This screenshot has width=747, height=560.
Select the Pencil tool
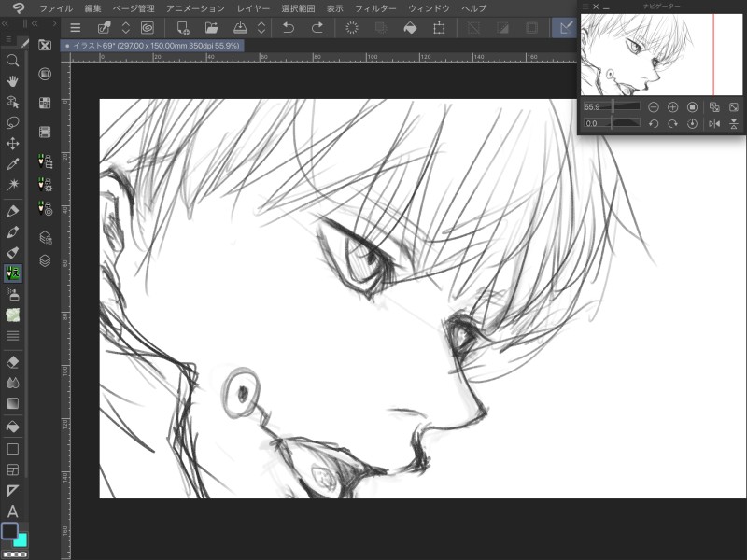(x=12, y=231)
